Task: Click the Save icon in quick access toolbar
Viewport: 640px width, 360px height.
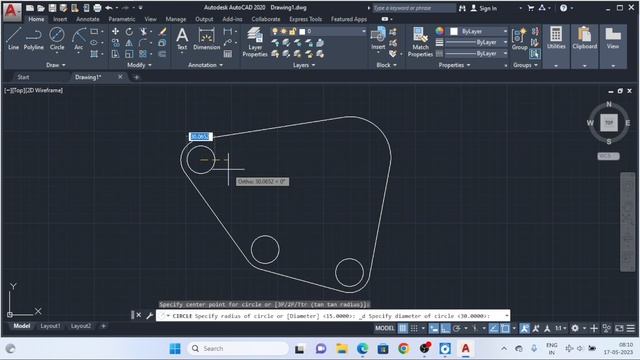Action: 52,8
